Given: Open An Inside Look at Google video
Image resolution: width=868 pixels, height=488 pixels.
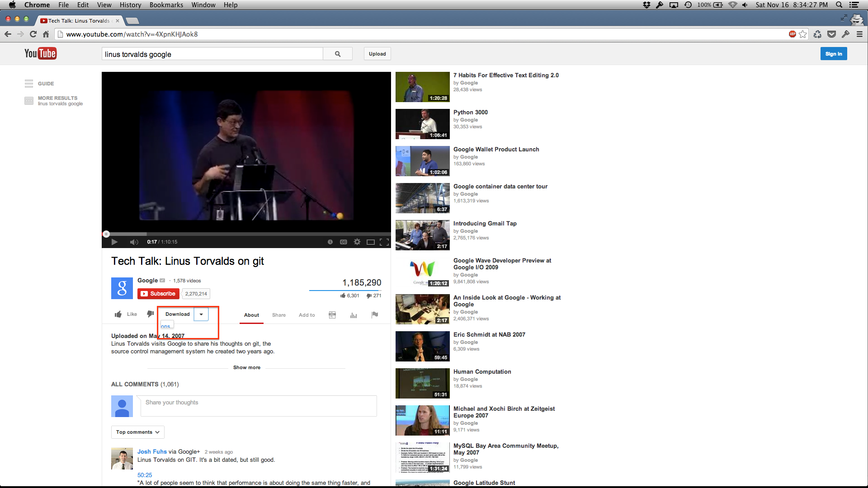Looking at the screenshot, I should click(x=507, y=301).
